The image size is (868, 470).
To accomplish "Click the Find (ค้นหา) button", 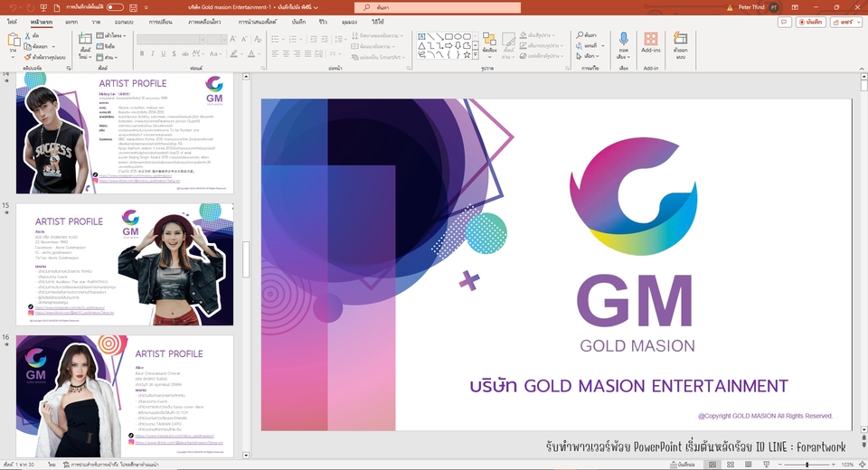I will [587, 35].
